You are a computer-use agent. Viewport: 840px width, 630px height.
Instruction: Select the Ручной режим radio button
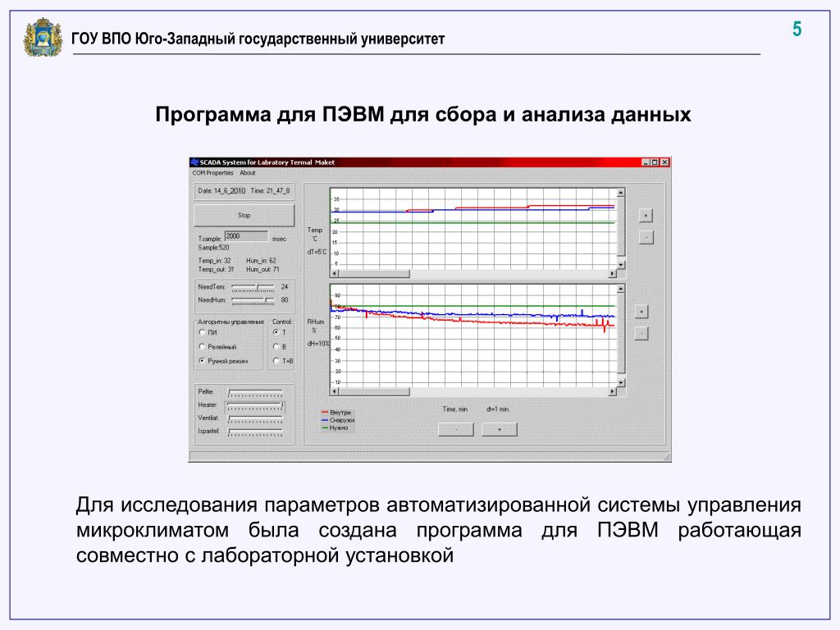202,361
